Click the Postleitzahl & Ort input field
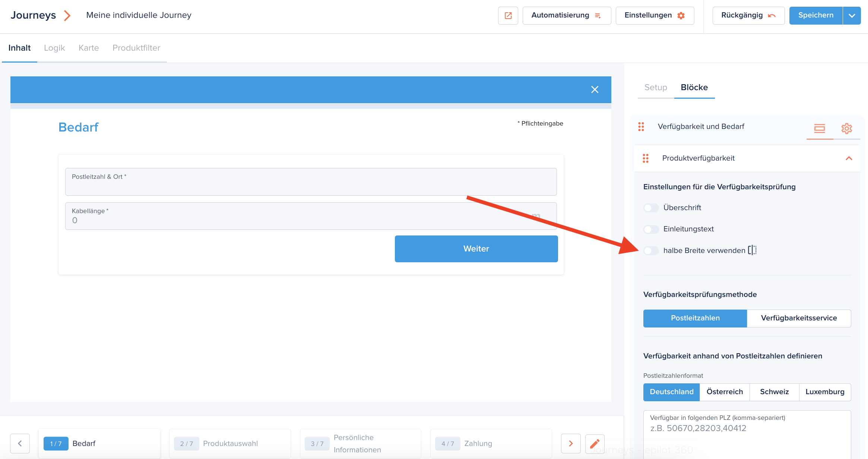This screenshot has width=868, height=459. tap(311, 182)
